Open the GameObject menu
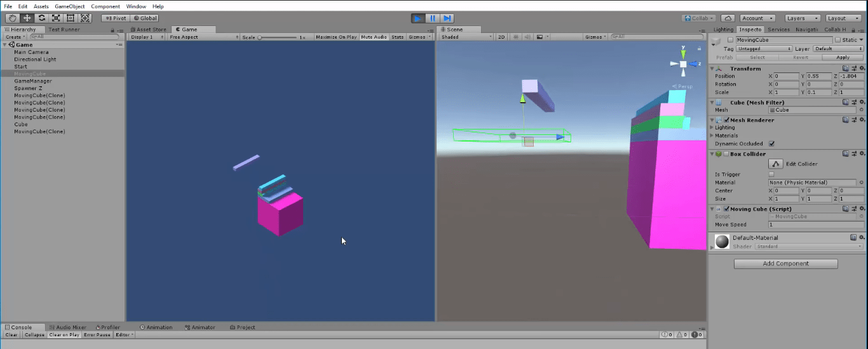 (x=70, y=6)
